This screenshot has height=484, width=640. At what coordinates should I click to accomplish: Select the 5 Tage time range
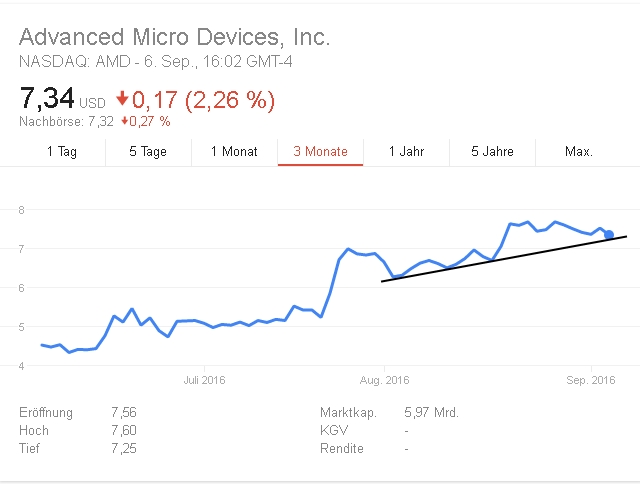coord(148,151)
